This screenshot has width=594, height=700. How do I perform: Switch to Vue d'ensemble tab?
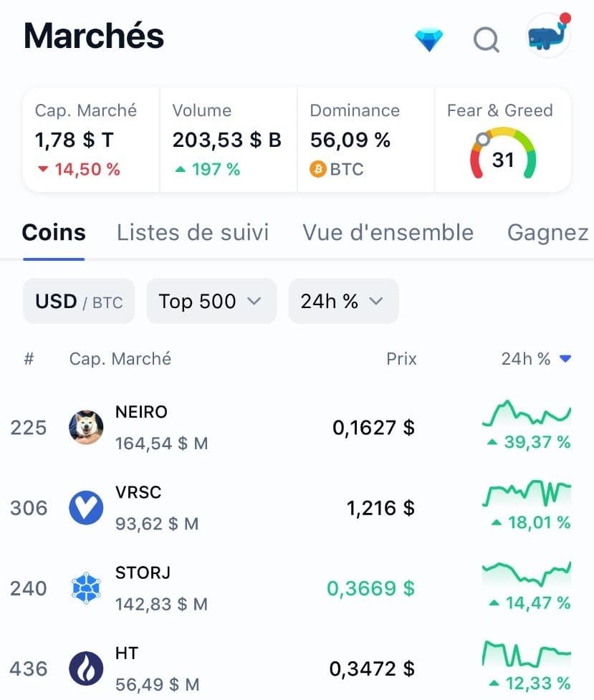(x=388, y=233)
